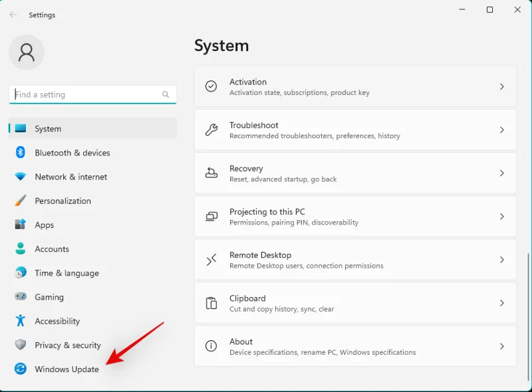Click the About info icon
The width and height of the screenshot is (532, 392).
(211, 346)
